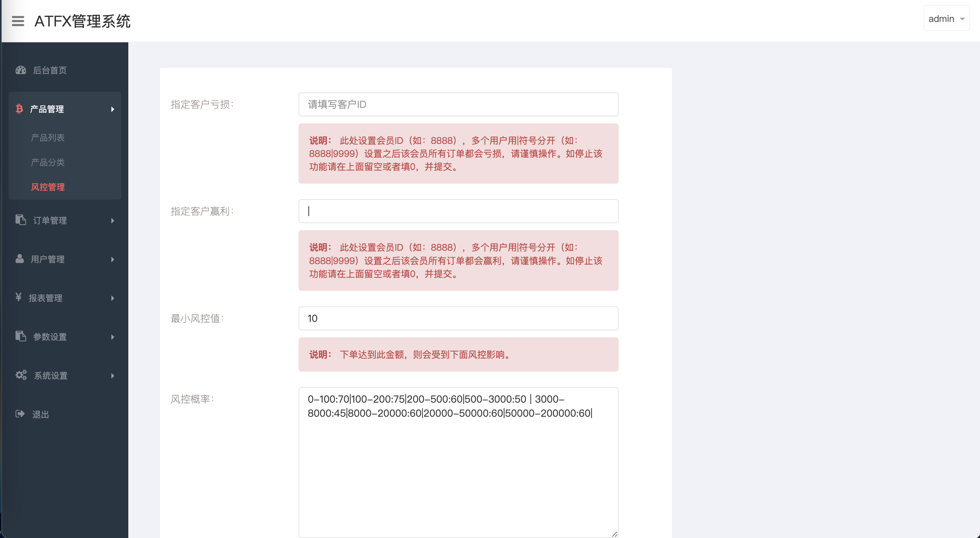Collapse the 产品管理 menu arrow
Image resolution: width=980 pixels, height=538 pixels.
point(112,109)
